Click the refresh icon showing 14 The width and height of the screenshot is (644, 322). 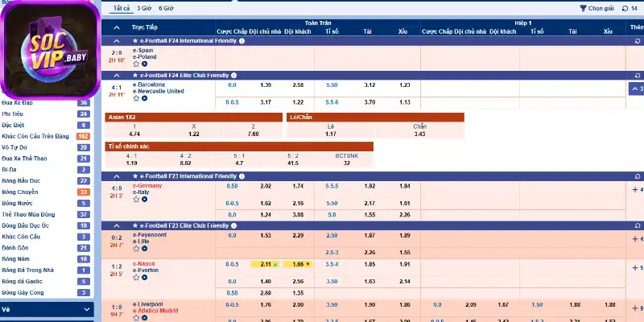623,7
